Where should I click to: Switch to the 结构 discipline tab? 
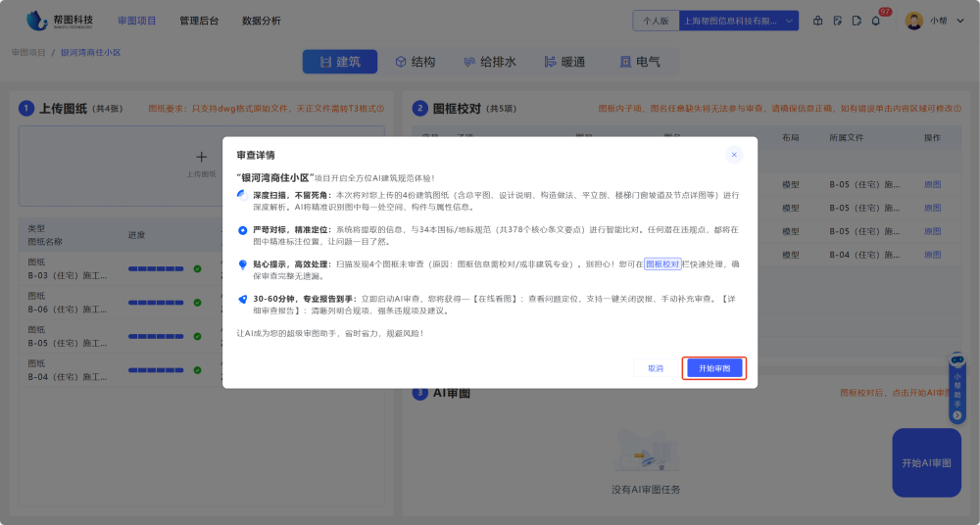[415, 62]
